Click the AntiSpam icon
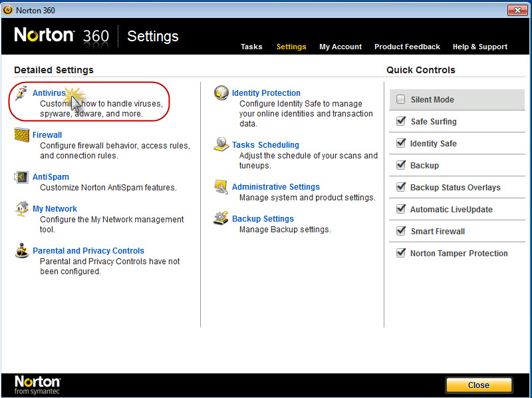This screenshot has width=532, height=398. 21,177
